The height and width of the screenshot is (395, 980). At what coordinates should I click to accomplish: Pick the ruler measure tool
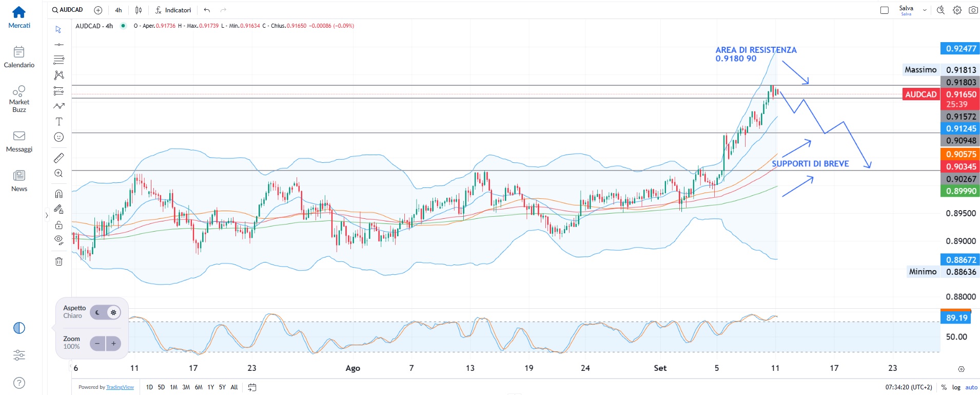tap(59, 158)
